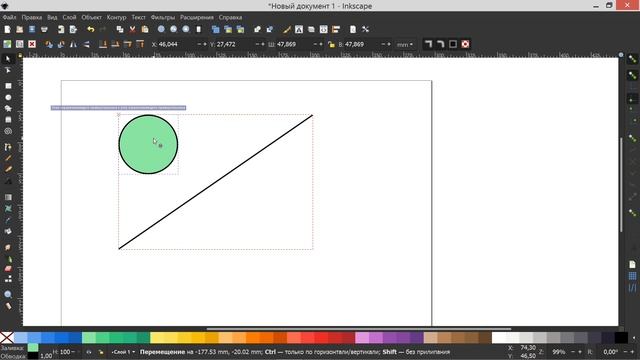The width and height of the screenshot is (640, 360).
Task: Select the Calligraphy tool
Action: tap(8, 169)
